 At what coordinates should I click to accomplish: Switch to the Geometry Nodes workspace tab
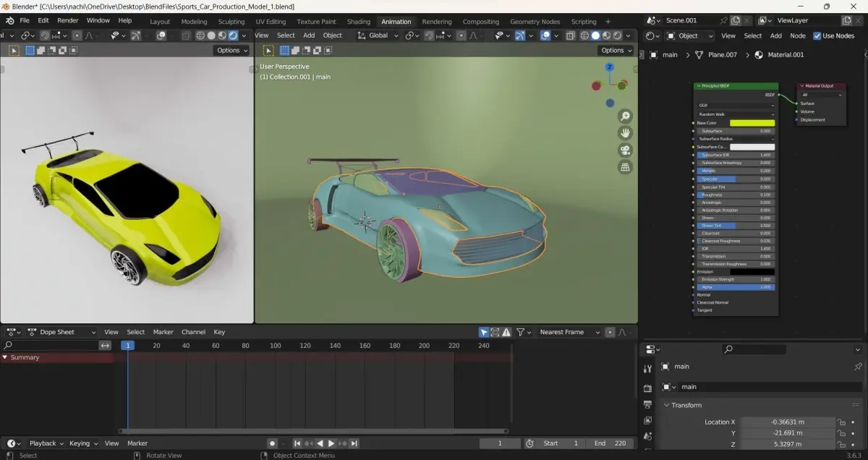[x=535, y=22]
